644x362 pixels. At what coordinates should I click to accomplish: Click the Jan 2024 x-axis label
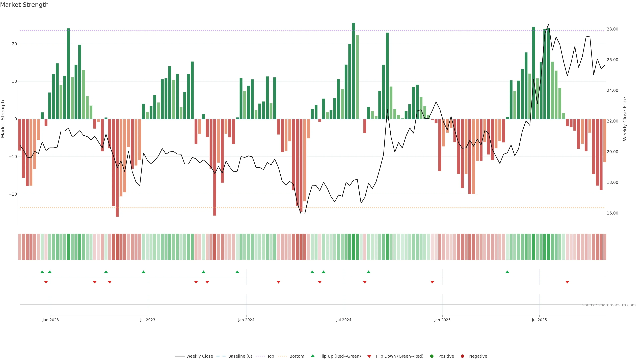coord(246,320)
